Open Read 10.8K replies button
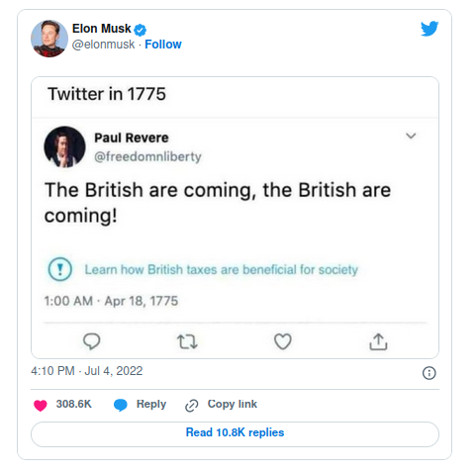The height and width of the screenshot is (472, 476). click(235, 434)
